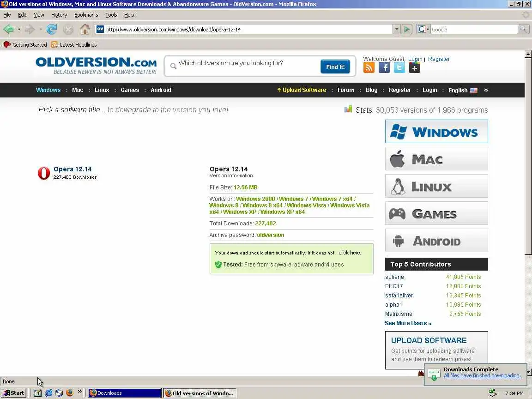Click the system tray network icon
The height and width of the screenshot is (399, 532).
click(x=492, y=393)
